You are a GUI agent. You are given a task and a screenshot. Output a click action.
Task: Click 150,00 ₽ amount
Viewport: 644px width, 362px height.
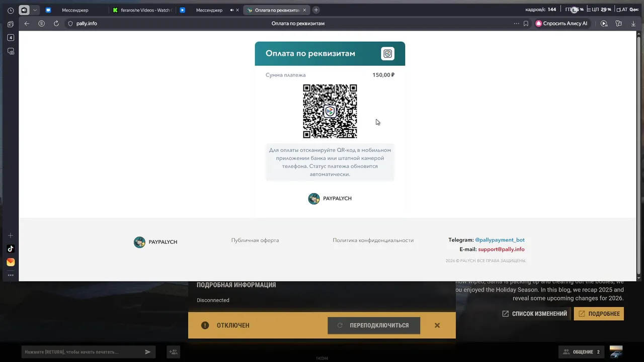(x=383, y=75)
